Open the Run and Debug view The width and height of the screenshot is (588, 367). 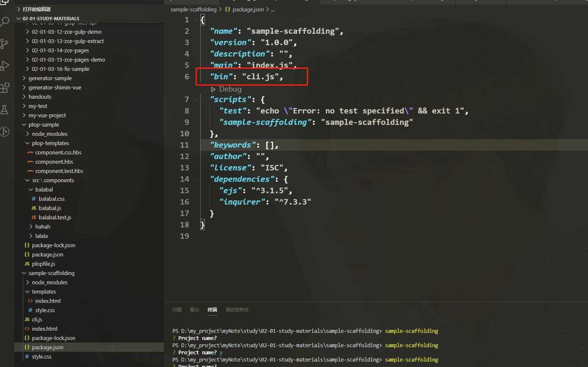click(5, 65)
